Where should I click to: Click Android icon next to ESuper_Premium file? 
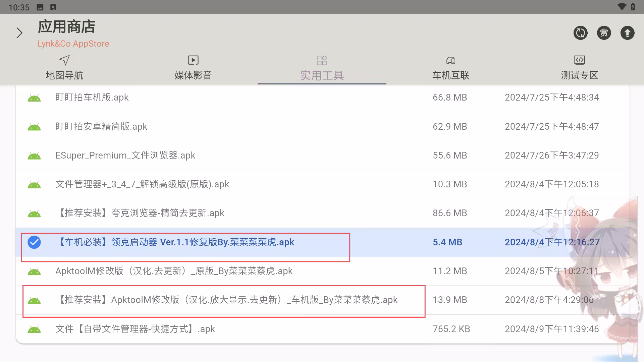(34, 156)
